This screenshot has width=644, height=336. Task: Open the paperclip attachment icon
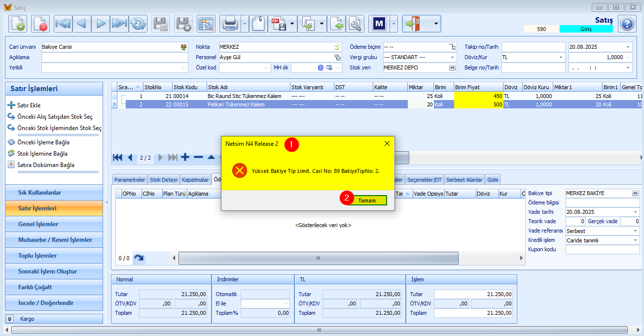pyautogui.click(x=258, y=24)
